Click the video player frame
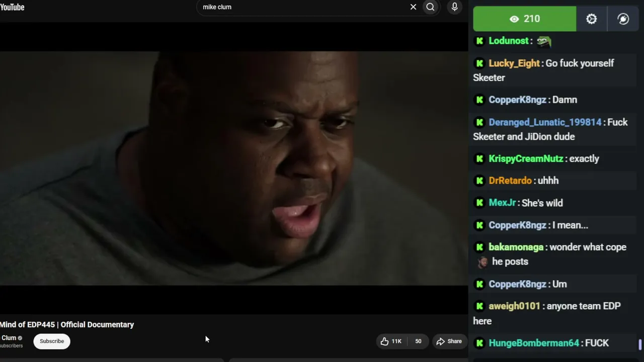This screenshot has height=362, width=644. point(234,168)
